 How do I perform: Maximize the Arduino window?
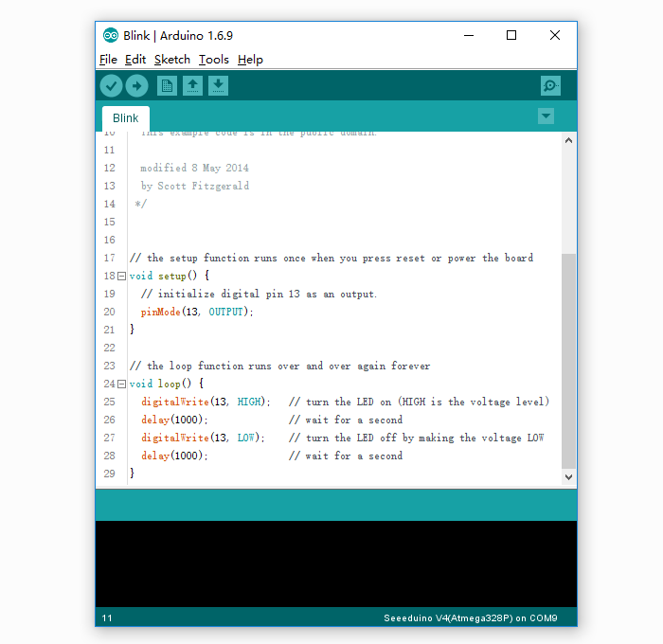click(x=511, y=36)
